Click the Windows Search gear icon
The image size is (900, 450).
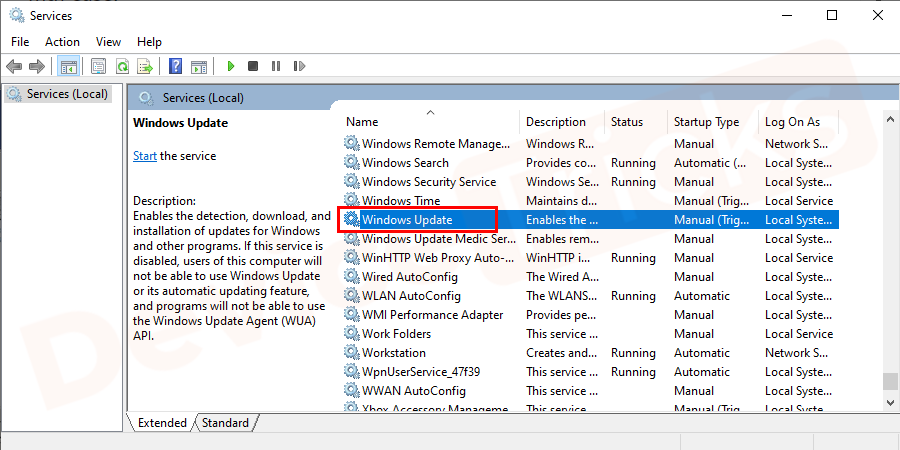(351, 162)
